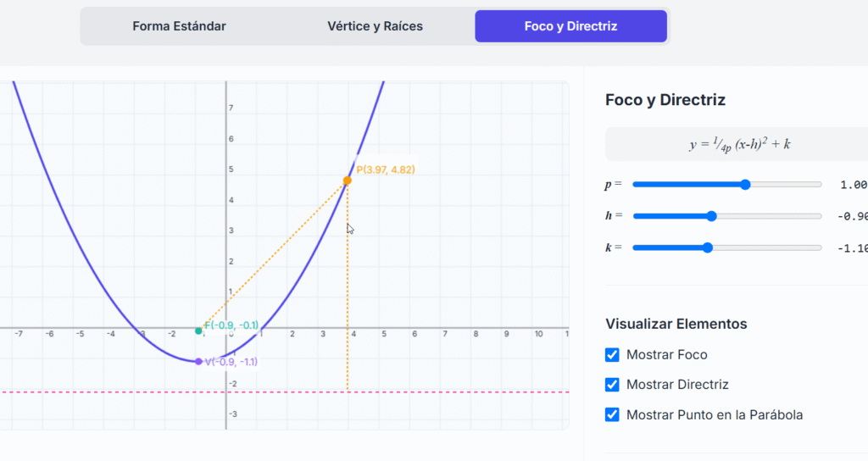Open the Vértice y Raíces tab
Image resolution: width=868 pixels, height=461 pixels.
375,26
